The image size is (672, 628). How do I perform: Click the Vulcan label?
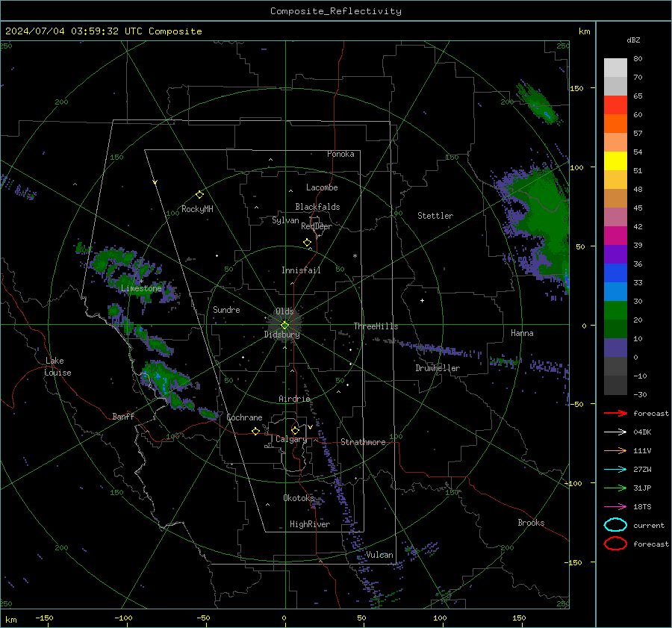pyautogui.click(x=379, y=555)
